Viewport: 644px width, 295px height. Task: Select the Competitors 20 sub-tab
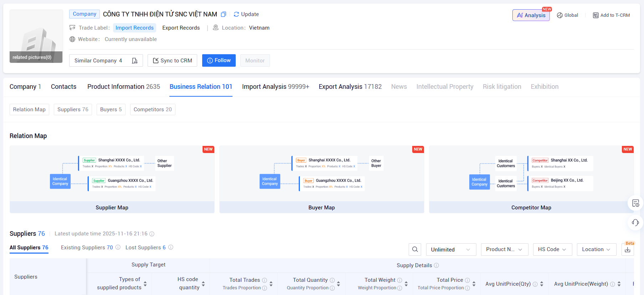[153, 110]
